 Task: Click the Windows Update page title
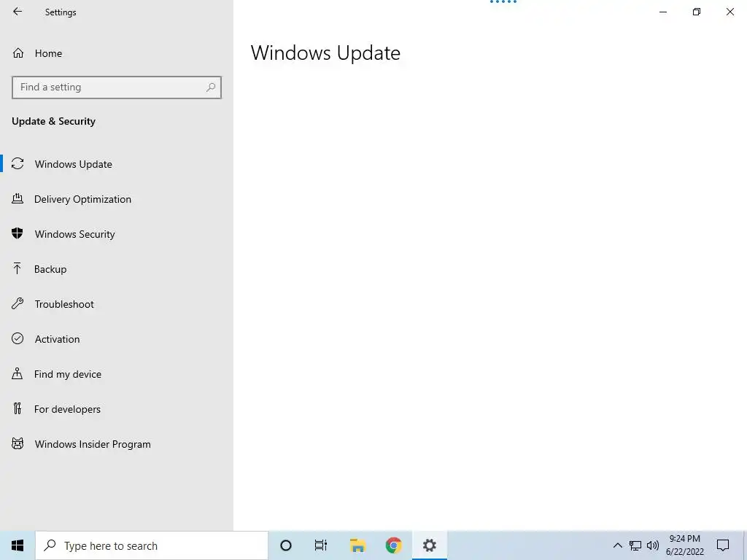(325, 52)
